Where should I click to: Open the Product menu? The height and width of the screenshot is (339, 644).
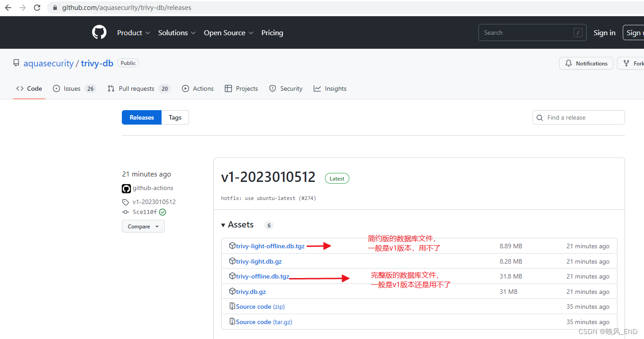[x=134, y=33]
